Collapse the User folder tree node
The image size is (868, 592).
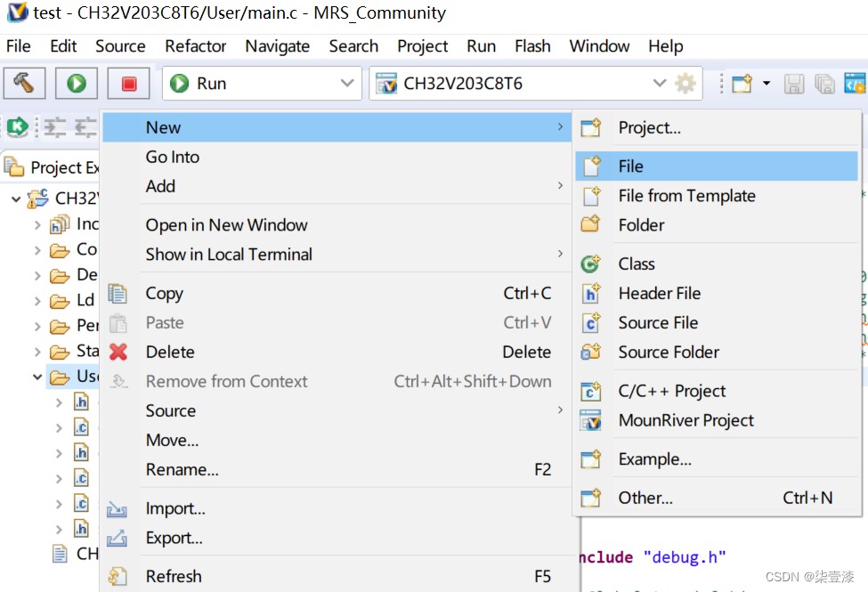point(38,377)
